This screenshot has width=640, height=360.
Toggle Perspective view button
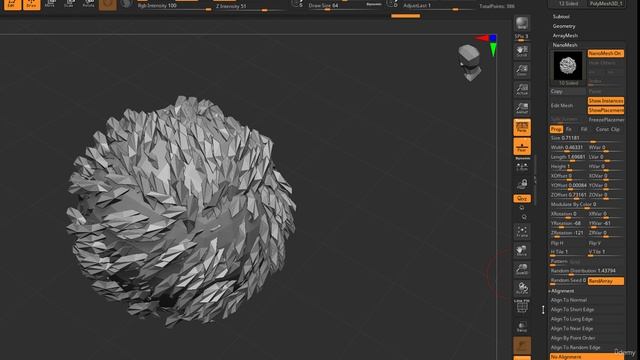click(x=522, y=127)
